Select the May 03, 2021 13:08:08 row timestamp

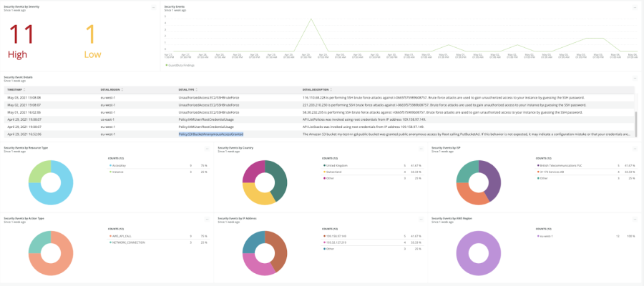[x=24, y=98]
